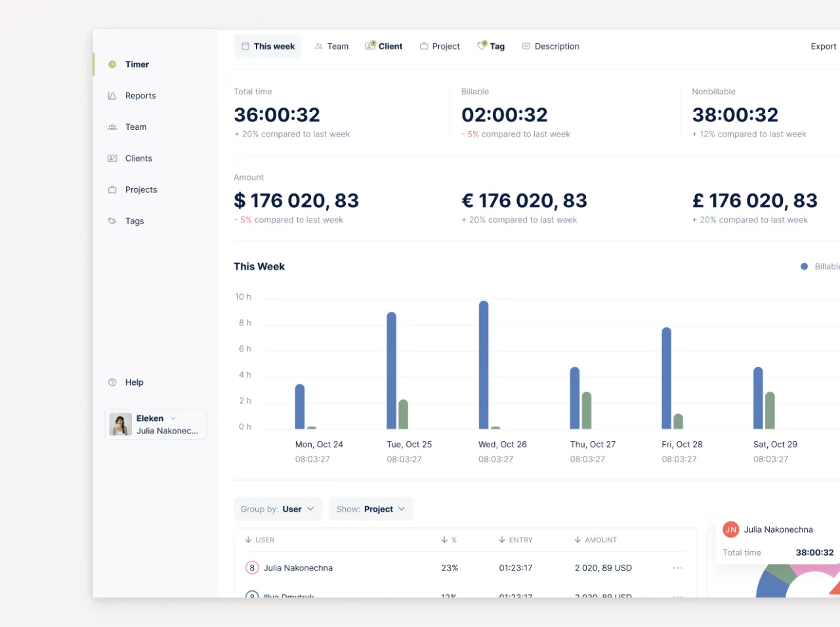This screenshot has width=840, height=627.
Task: Click the $ 176 020, 83 amount
Action: (x=297, y=200)
